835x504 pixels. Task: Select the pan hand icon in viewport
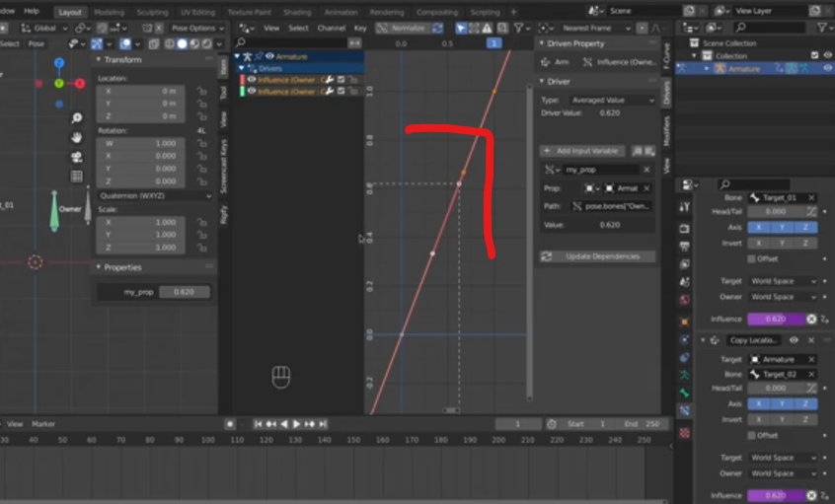coord(77,137)
